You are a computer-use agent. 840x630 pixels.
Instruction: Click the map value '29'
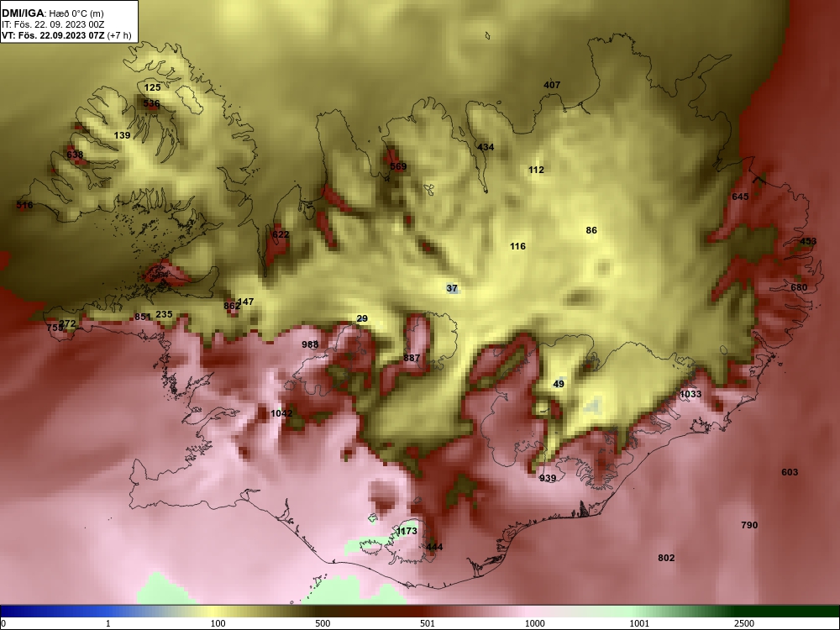[362, 318]
